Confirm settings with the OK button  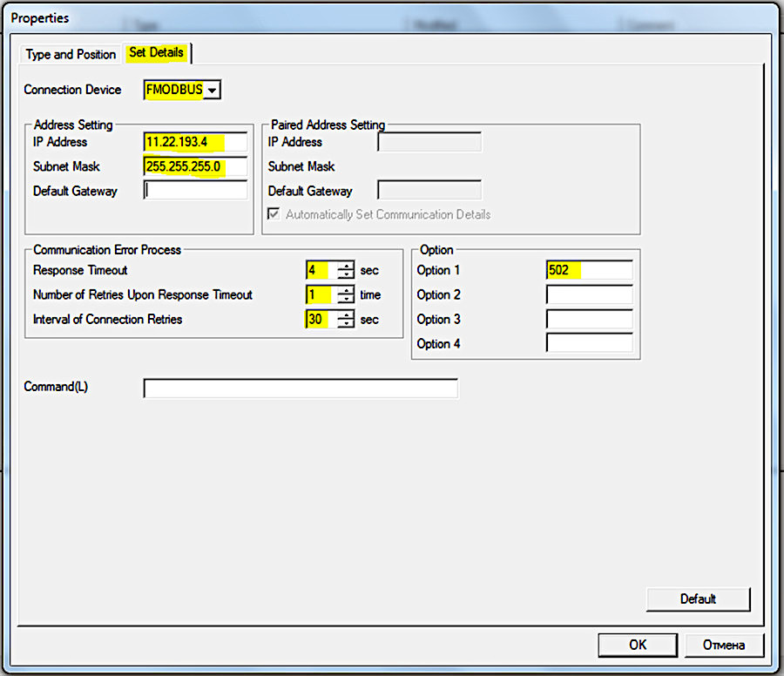(x=638, y=645)
